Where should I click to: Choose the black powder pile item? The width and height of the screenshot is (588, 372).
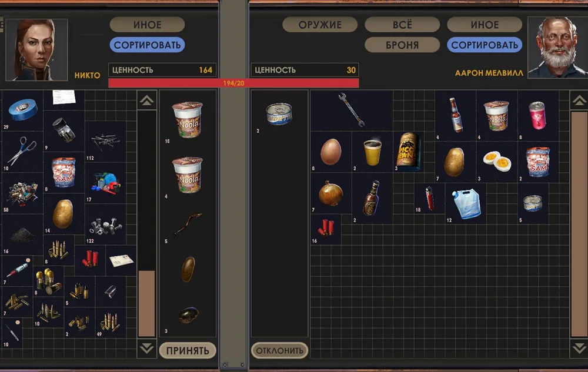[x=22, y=234]
